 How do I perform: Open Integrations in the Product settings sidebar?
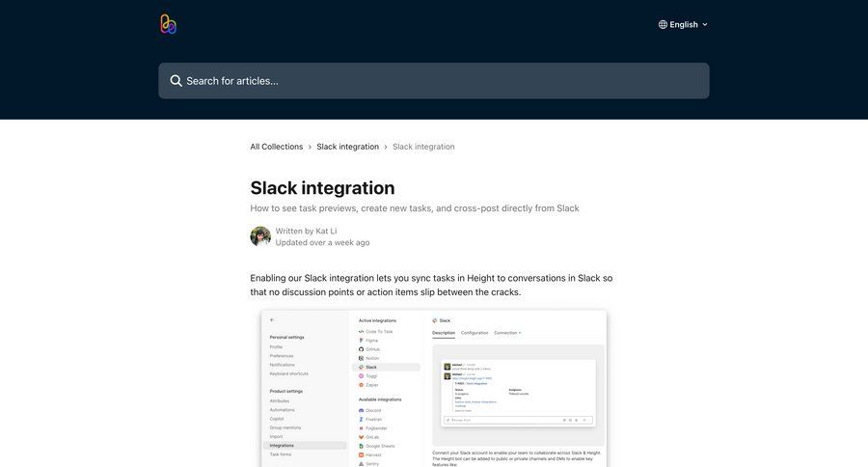click(283, 446)
